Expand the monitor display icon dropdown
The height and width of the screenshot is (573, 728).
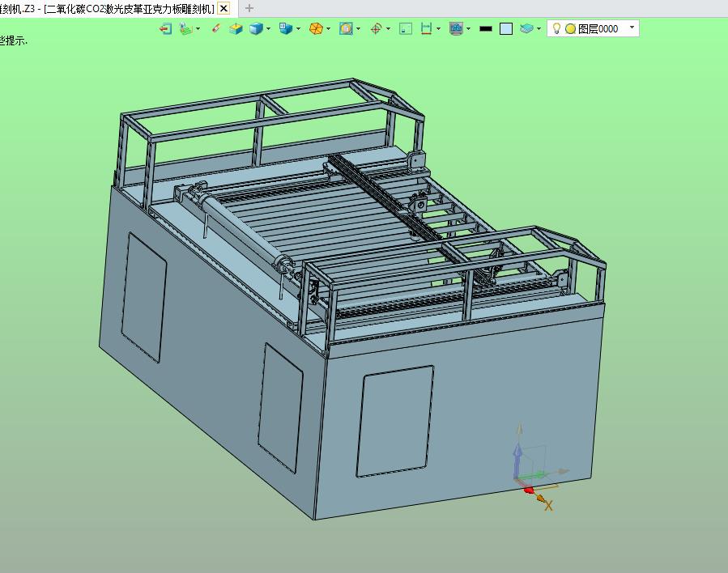click(469, 29)
